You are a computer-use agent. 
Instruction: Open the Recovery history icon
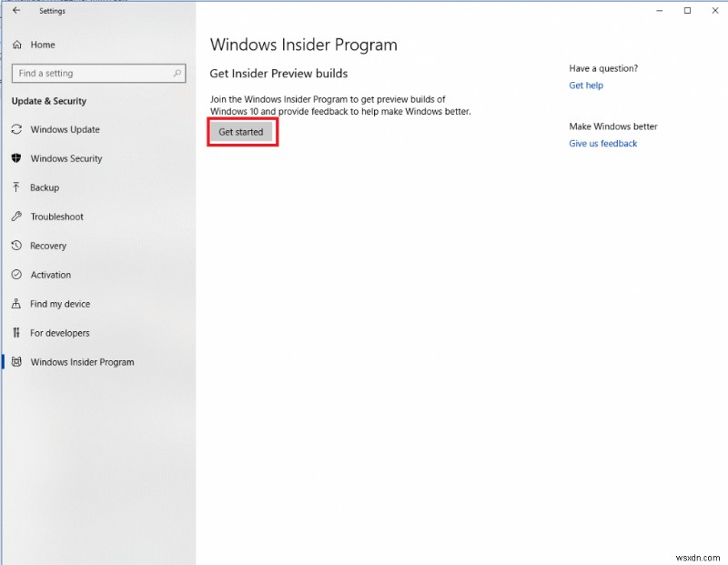[16, 246]
